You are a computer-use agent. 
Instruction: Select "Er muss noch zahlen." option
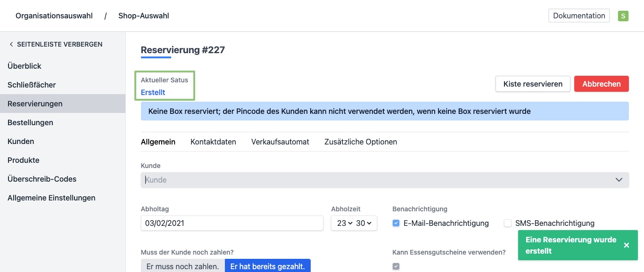click(x=182, y=266)
